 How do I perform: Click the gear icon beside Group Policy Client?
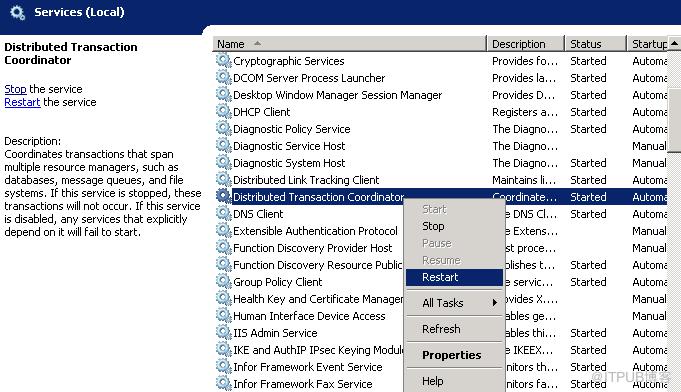(x=223, y=281)
